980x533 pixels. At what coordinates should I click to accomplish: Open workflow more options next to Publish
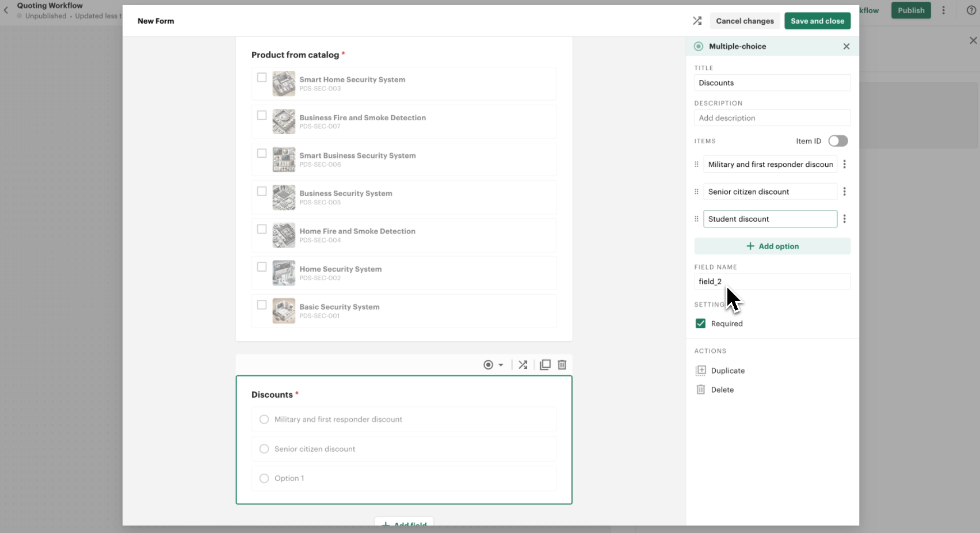click(x=943, y=10)
